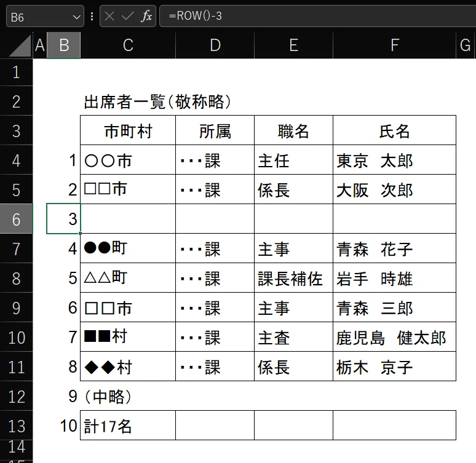Click the empty cell C6
This screenshot has width=476, height=463.
point(128,219)
